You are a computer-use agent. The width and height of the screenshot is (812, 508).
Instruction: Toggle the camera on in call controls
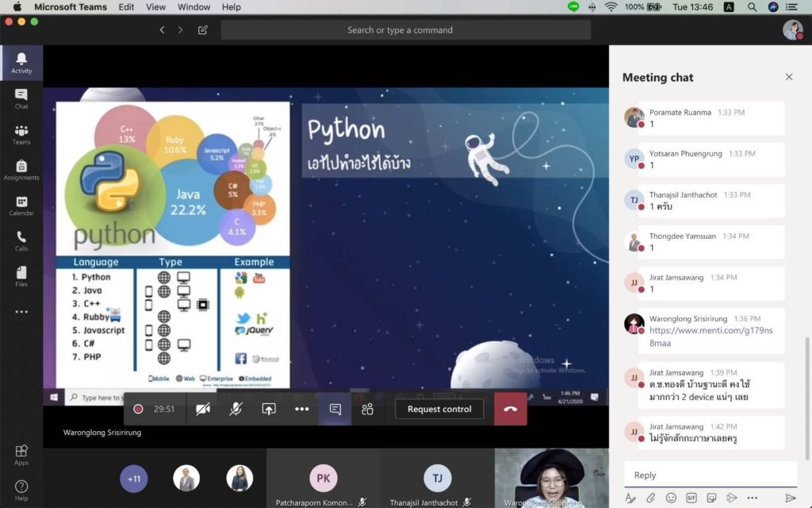tap(203, 409)
